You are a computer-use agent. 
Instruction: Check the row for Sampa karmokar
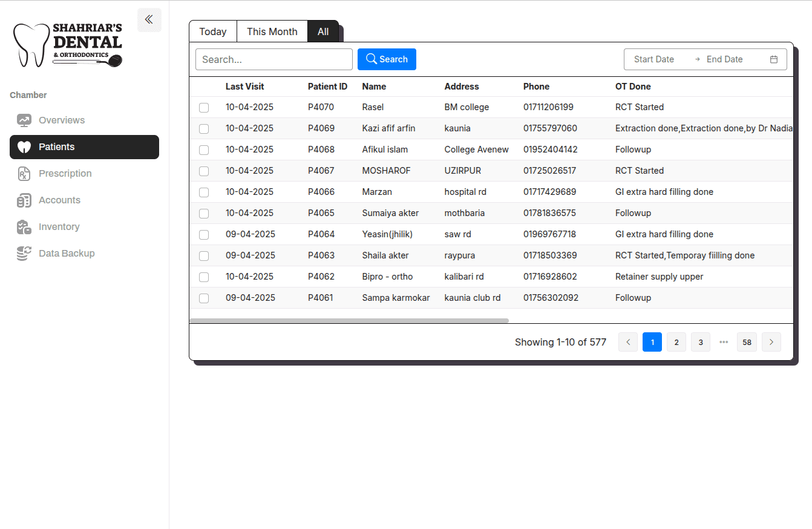(204, 298)
